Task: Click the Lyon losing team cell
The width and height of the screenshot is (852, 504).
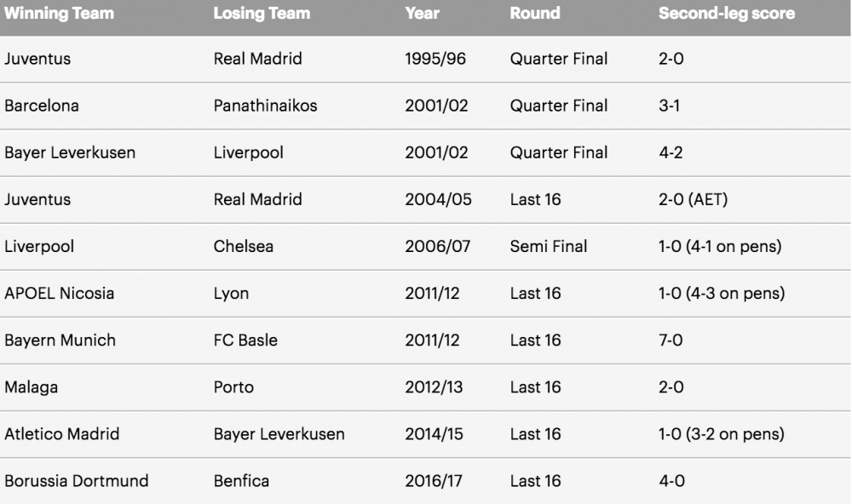Action: (x=231, y=294)
